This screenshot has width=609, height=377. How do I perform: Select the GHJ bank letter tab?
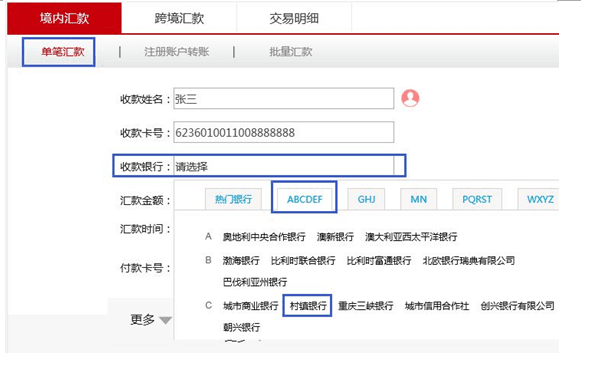pyautogui.click(x=366, y=199)
